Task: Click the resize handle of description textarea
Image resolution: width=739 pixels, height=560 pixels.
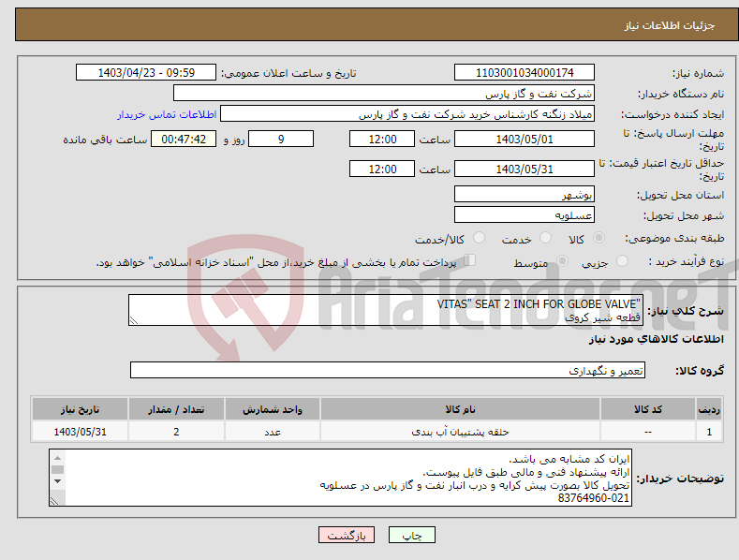Action: point(134,320)
